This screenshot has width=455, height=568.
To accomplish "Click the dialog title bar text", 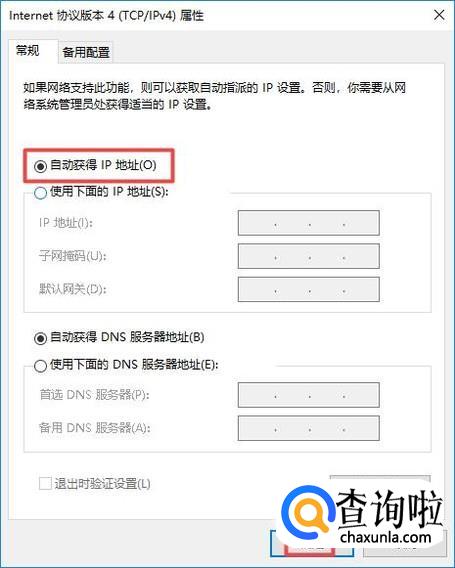I will (106, 16).
